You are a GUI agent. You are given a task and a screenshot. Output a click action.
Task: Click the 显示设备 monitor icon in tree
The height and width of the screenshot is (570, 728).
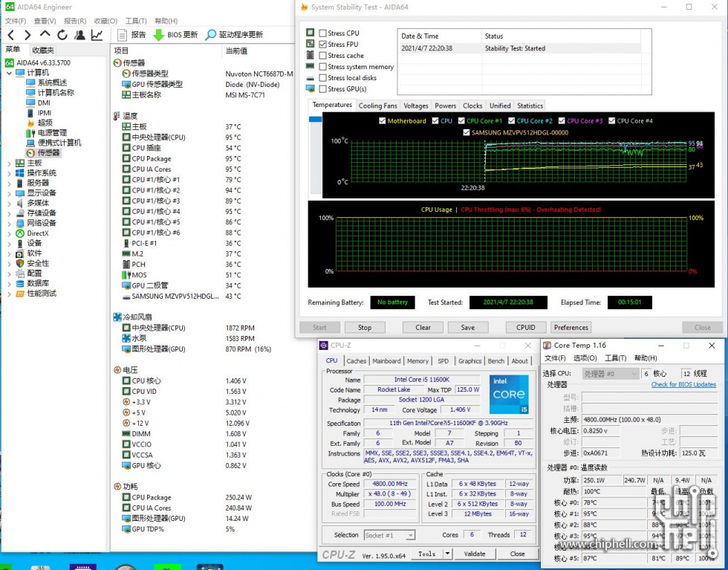point(20,192)
